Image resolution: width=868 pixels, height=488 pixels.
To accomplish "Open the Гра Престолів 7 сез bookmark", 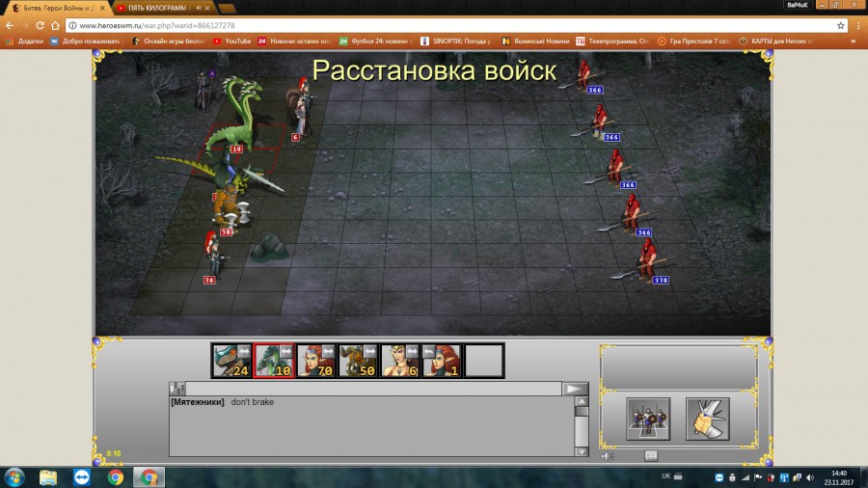I will click(x=694, y=41).
